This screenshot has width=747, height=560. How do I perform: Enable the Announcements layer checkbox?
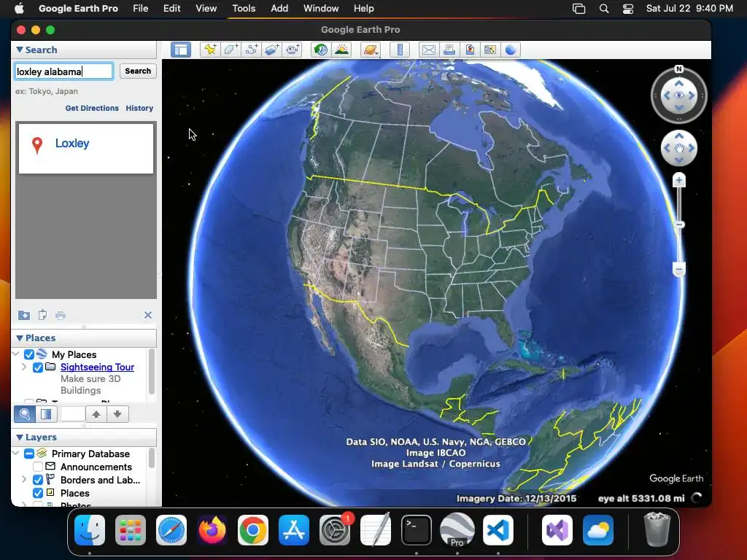coord(38,467)
